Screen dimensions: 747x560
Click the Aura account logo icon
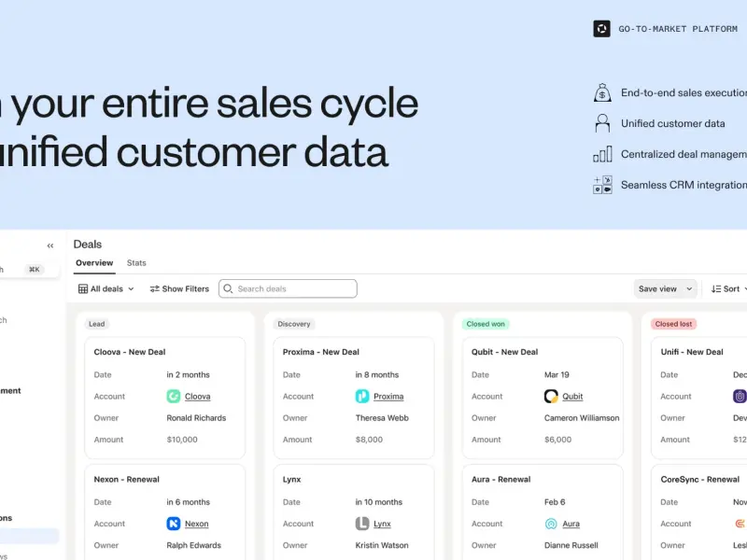tap(551, 524)
